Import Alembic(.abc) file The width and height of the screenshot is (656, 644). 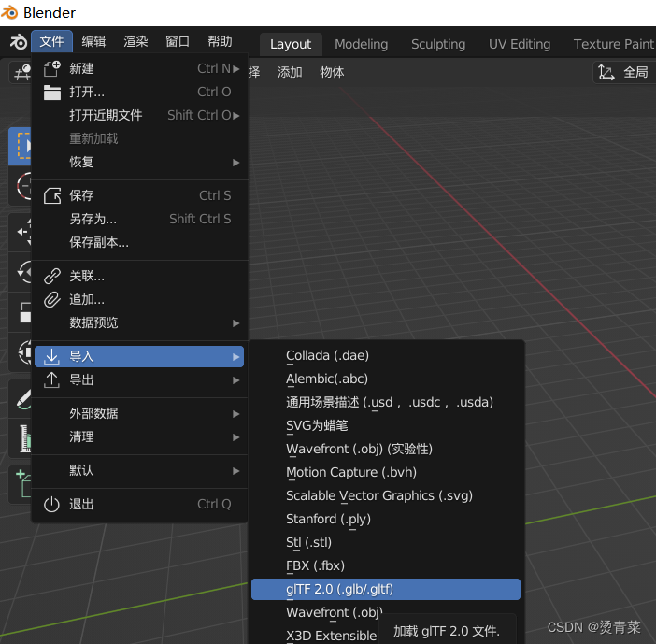386,379
